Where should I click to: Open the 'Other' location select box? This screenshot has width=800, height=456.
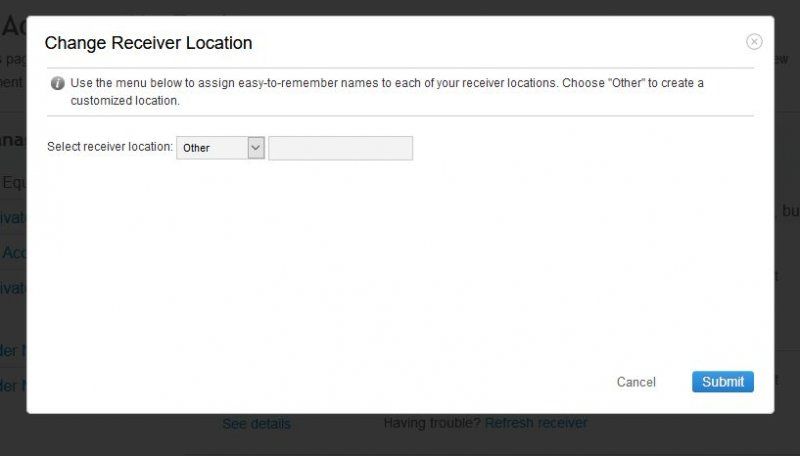220,148
